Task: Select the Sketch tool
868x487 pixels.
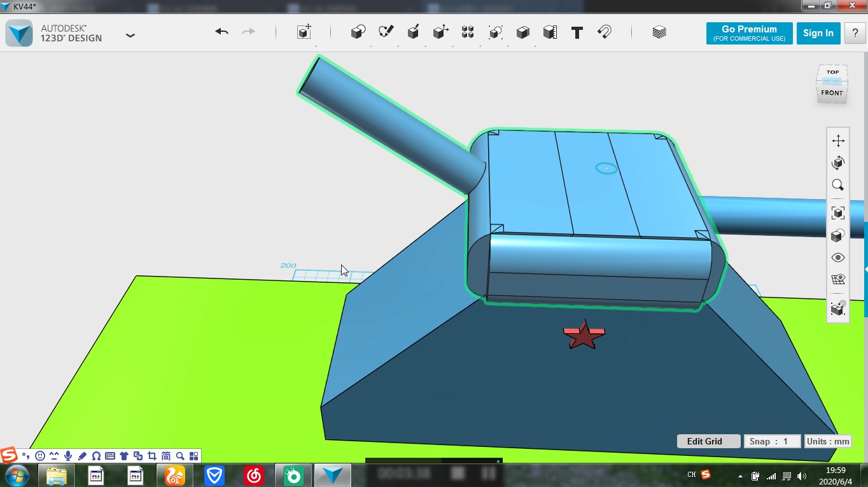Action: [386, 32]
